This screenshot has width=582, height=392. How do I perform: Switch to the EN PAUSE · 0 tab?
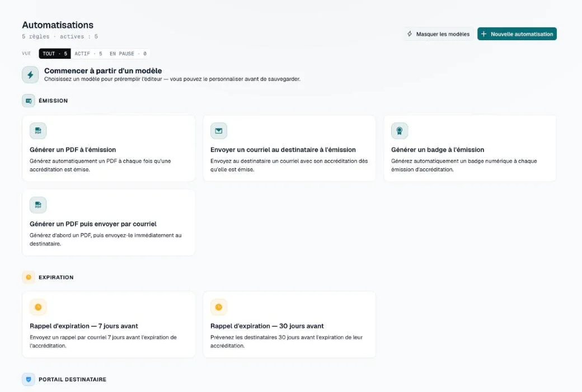click(128, 54)
